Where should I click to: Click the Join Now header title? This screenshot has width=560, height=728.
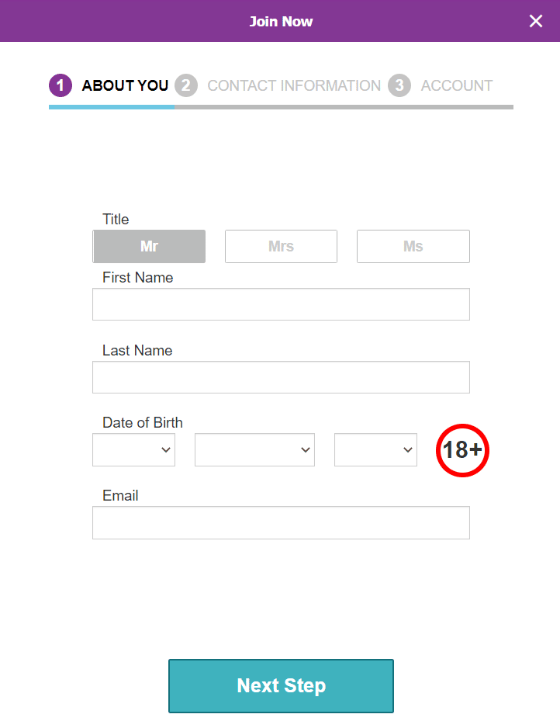(281, 21)
